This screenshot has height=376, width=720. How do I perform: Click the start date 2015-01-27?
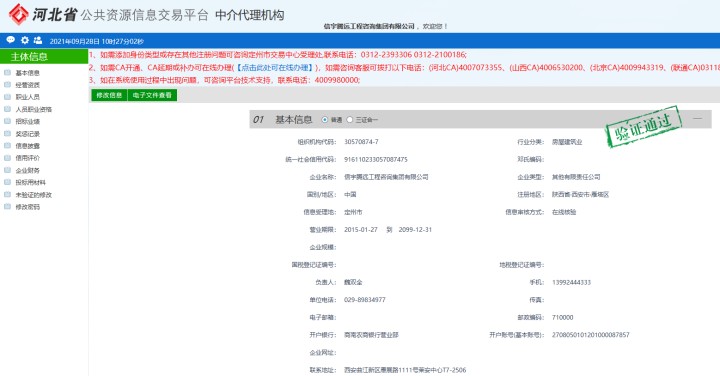tap(360, 230)
